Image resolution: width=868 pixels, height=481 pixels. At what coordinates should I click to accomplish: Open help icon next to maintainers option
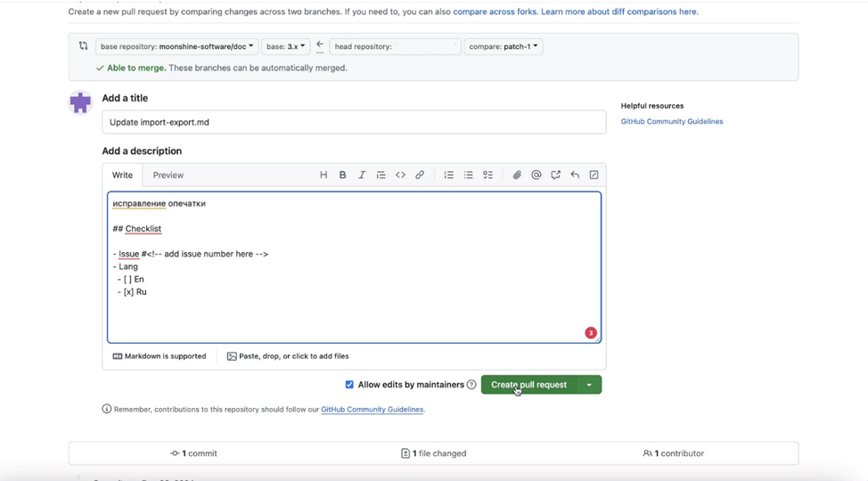point(471,385)
